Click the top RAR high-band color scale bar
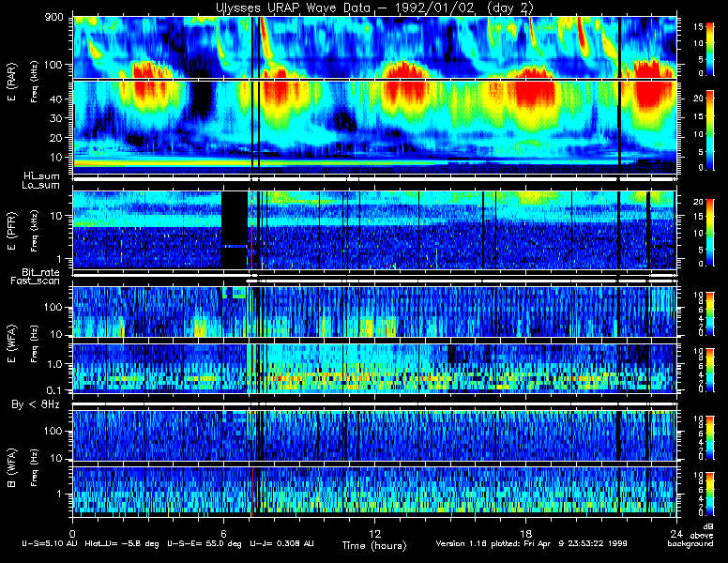The height and width of the screenshot is (563, 728). pyautogui.click(x=710, y=49)
